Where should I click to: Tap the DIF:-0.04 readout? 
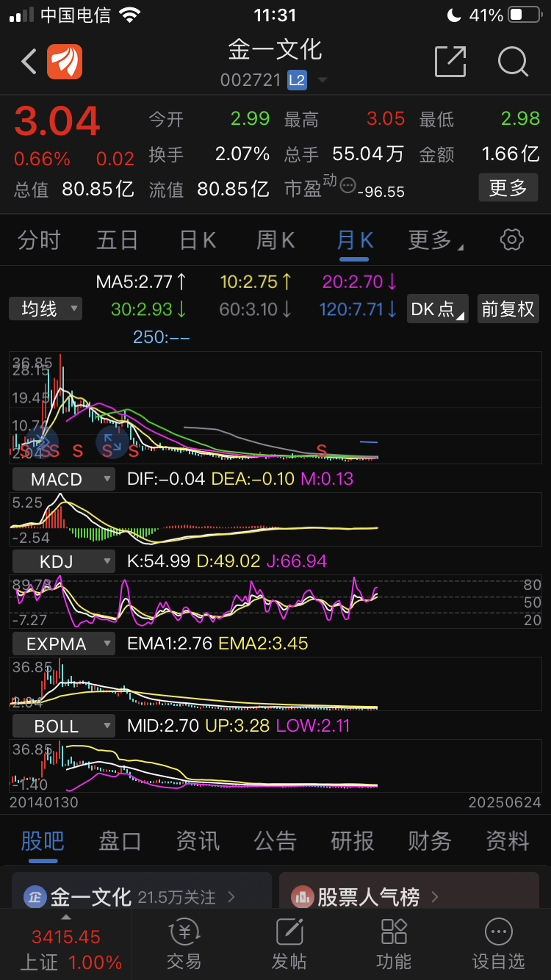(166, 479)
